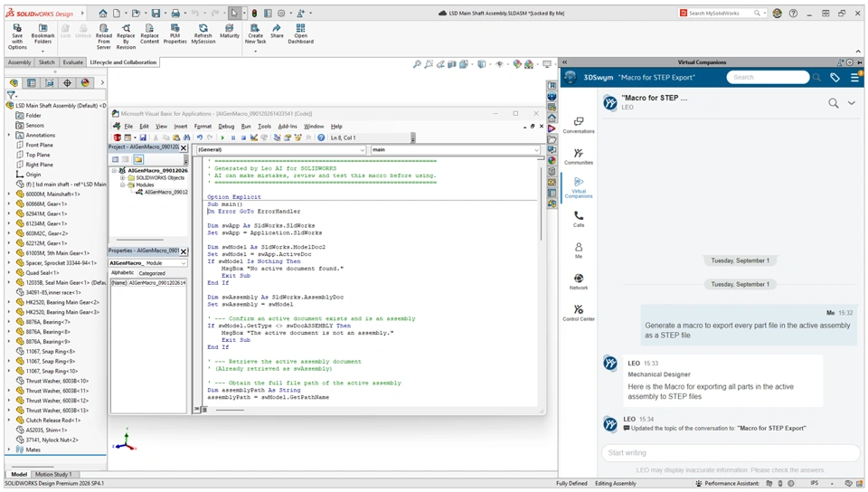Open Conversations in the 3DSwym sidebar
This screenshot has height=492, width=868.
tap(579, 125)
